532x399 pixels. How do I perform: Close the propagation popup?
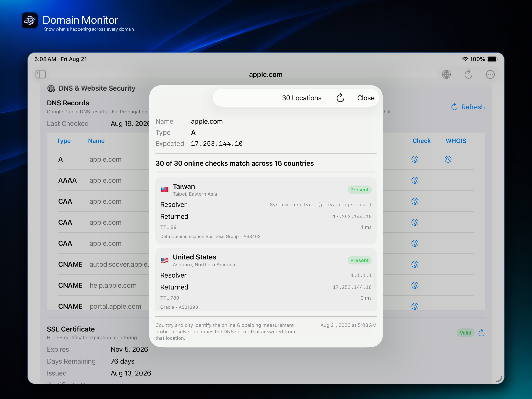point(366,98)
